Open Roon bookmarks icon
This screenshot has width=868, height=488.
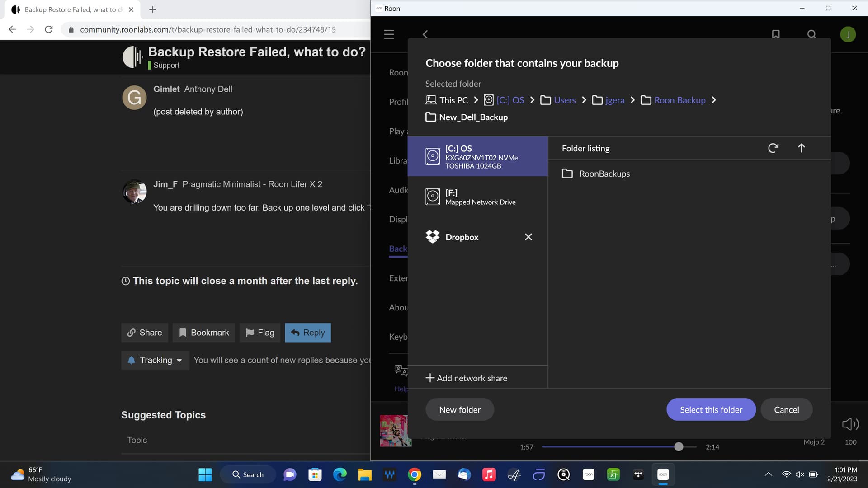click(x=776, y=34)
